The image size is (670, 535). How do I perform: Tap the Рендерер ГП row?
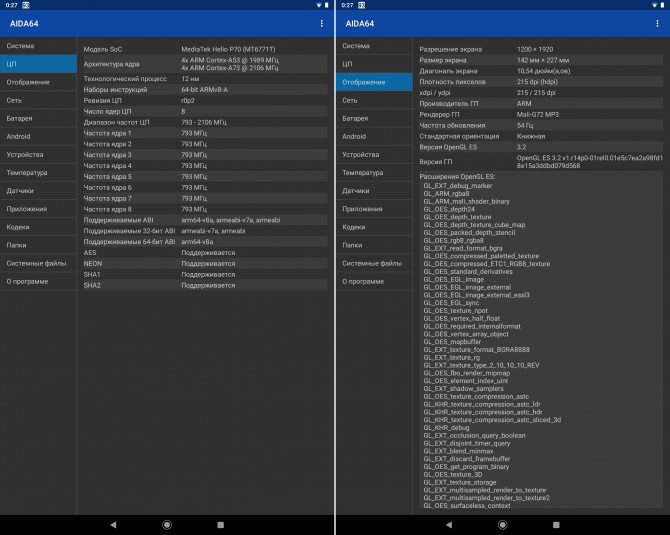[540, 115]
